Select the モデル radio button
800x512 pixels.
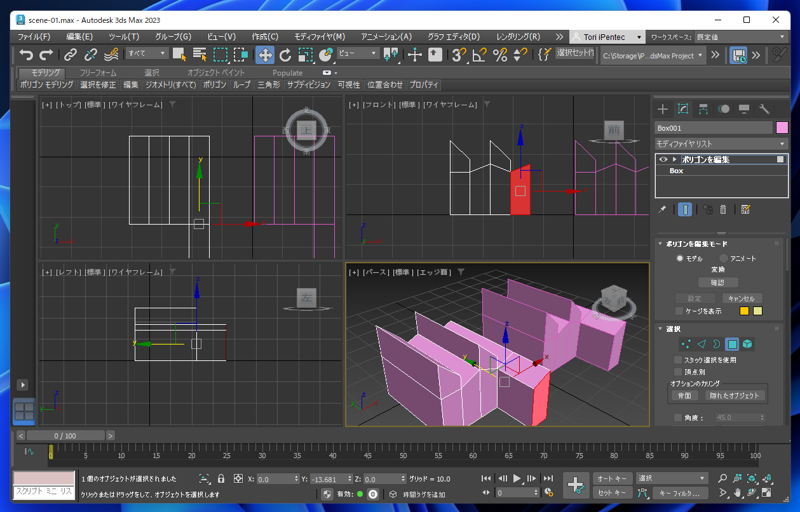click(x=680, y=258)
